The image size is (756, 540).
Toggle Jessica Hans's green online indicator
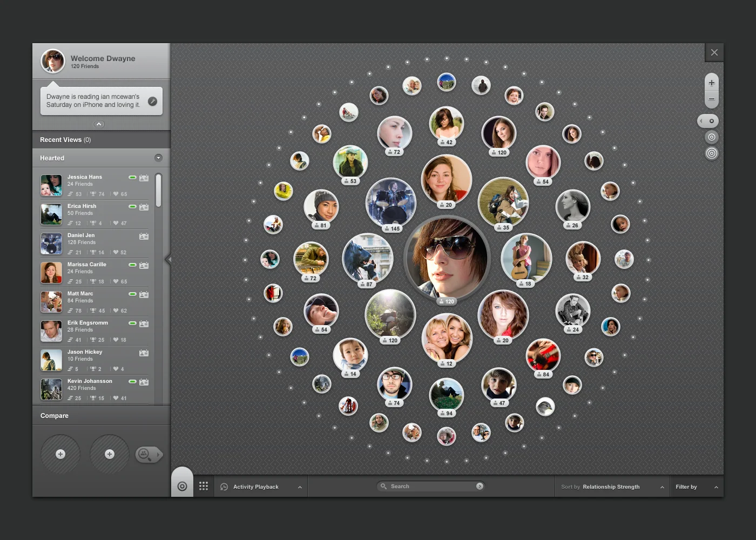coord(132,177)
